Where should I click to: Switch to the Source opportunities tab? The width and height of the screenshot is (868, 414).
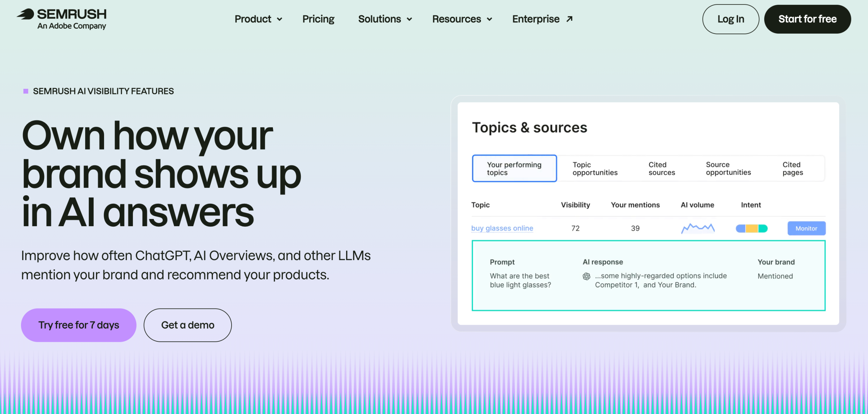[728, 169]
